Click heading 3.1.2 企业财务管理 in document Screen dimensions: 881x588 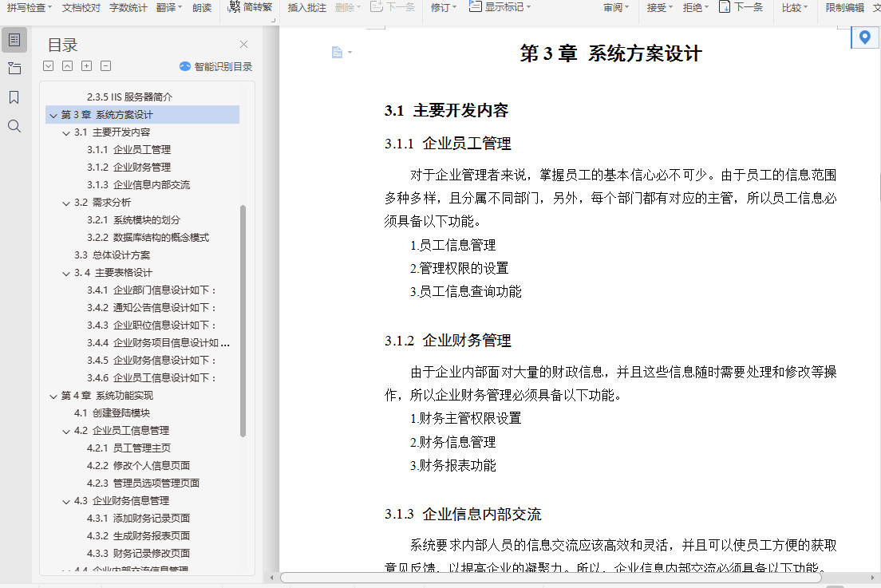[448, 341]
